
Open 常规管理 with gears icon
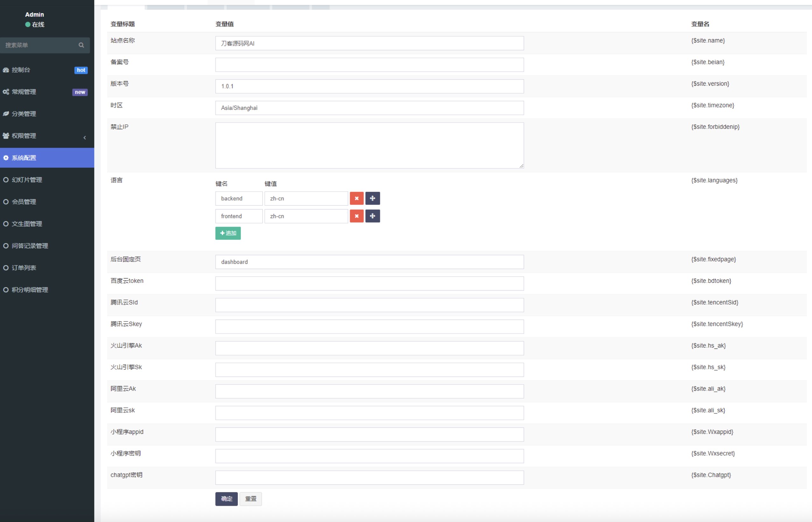coord(24,92)
